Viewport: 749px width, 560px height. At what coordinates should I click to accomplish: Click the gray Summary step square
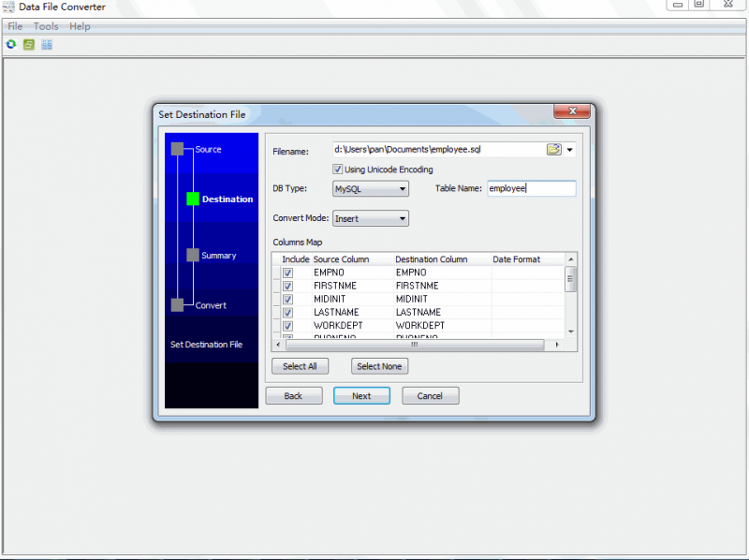pos(193,255)
